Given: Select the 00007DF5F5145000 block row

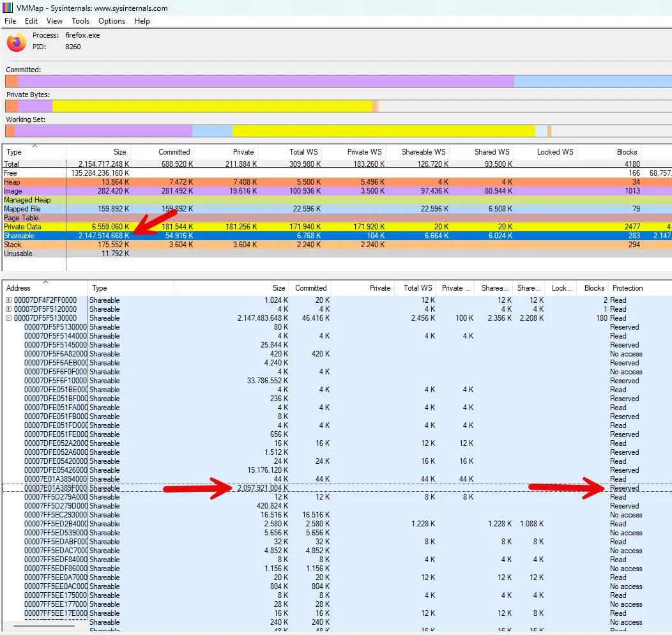Looking at the screenshot, I should pos(337,345).
